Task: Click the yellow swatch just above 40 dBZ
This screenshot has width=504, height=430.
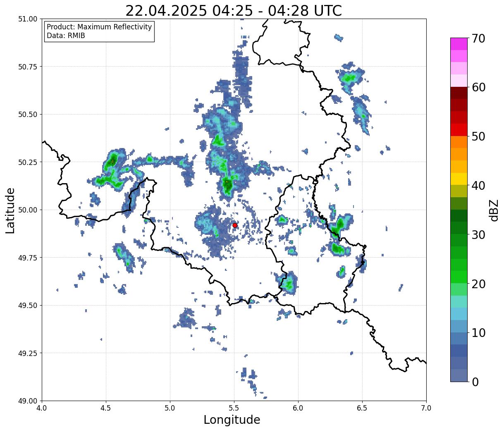Action: tap(459, 179)
